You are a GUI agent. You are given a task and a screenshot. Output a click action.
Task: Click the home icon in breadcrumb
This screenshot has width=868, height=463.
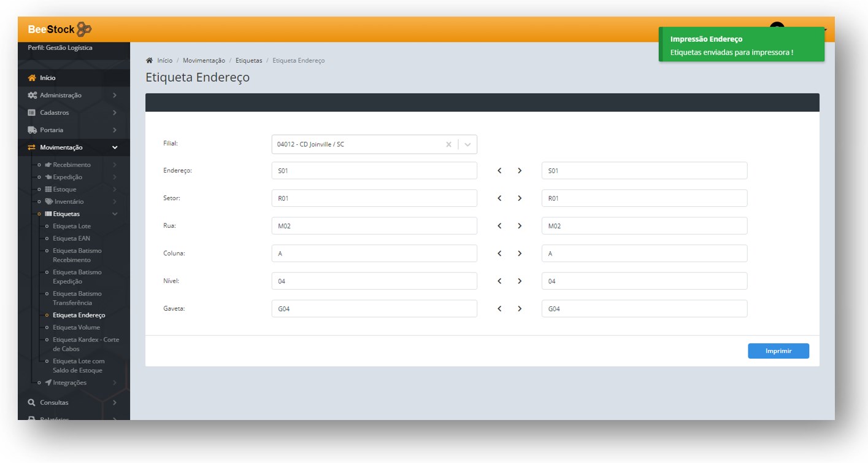point(149,61)
